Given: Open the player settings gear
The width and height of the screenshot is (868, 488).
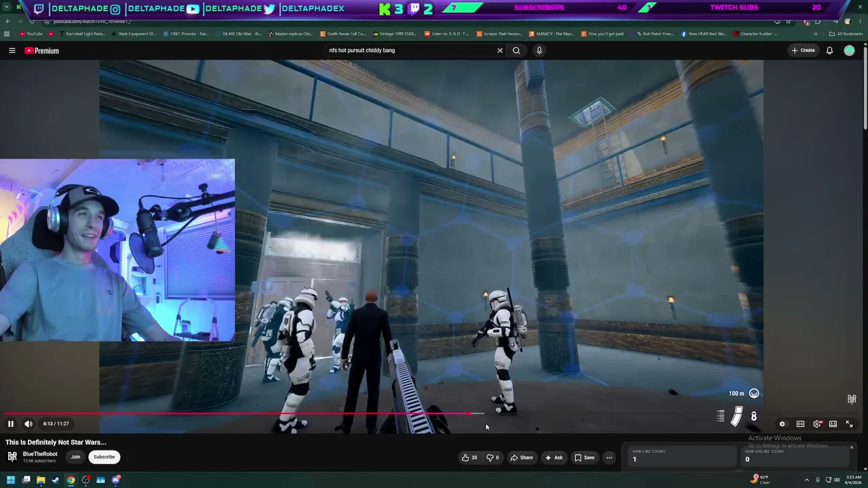Looking at the screenshot, I should point(817,424).
